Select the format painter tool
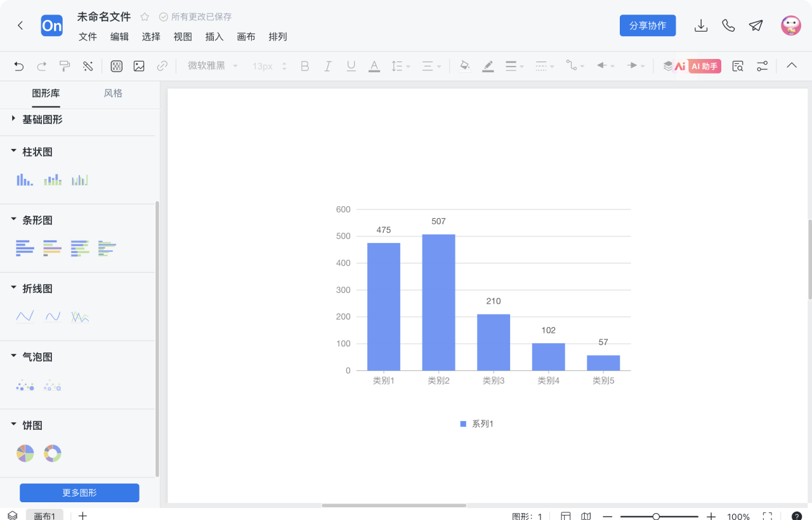Viewport: 812px width, 520px height. [x=65, y=66]
